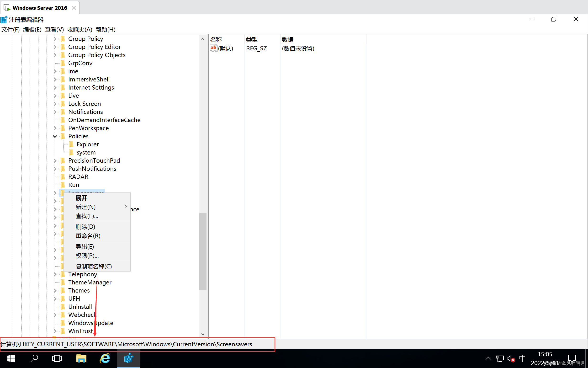The height and width of the screenshot is (368, 588).
Task: Click the taskbar clock showing 15:05
Action: [545, 354]
